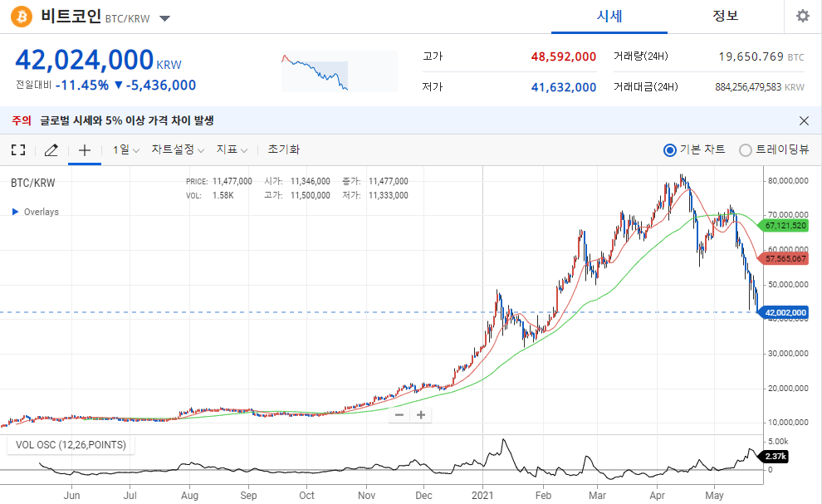Expand the Overlays section
The width and height of the screenshot is (822, 504).
click(35, 212)
